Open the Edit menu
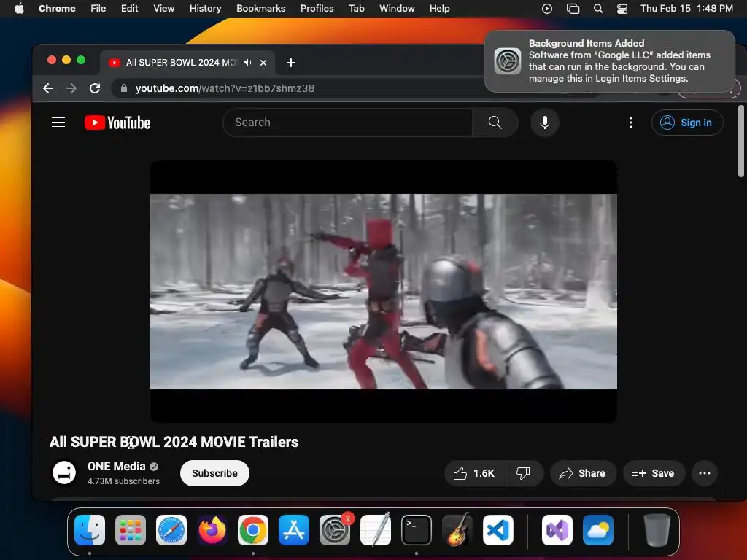The image size is (747, 560). tap(130, 8)
